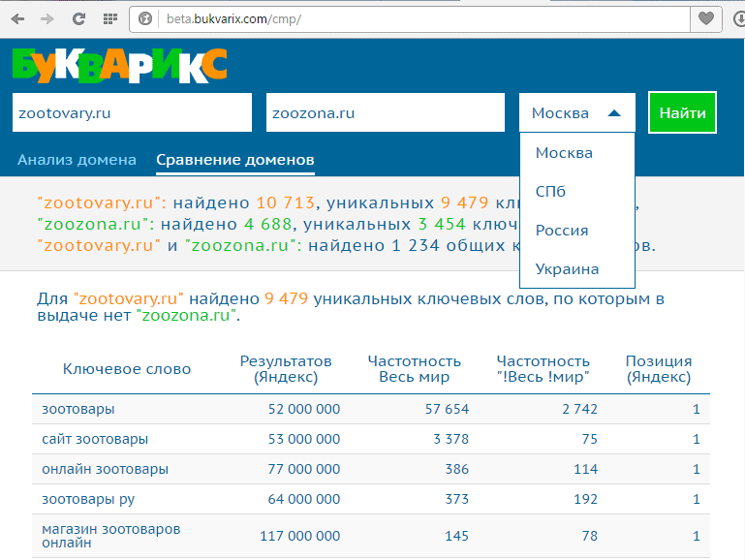Screen dimensions: 745x560
Task: Click the zootovary.ru domain input field
Action: [x=132, y=112]
